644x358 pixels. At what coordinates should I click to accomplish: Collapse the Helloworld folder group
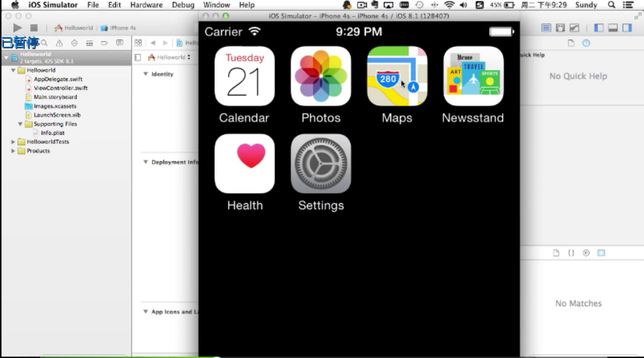(x=13, y=70)
